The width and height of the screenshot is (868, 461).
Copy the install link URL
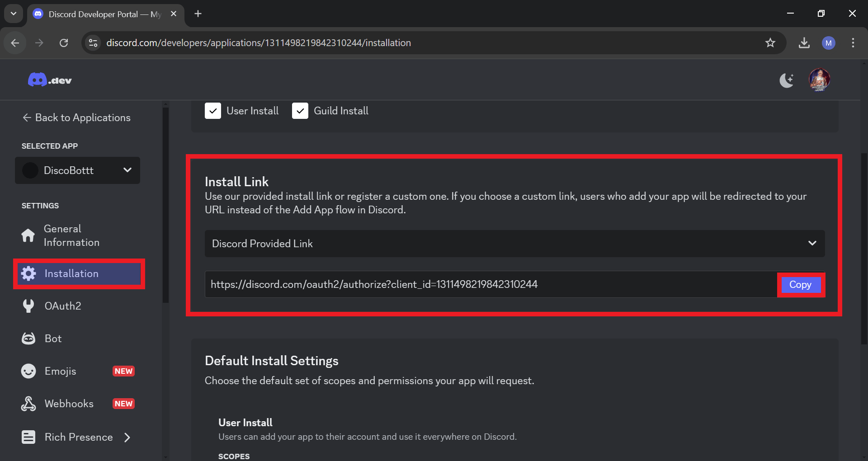[x=800, y=284]
